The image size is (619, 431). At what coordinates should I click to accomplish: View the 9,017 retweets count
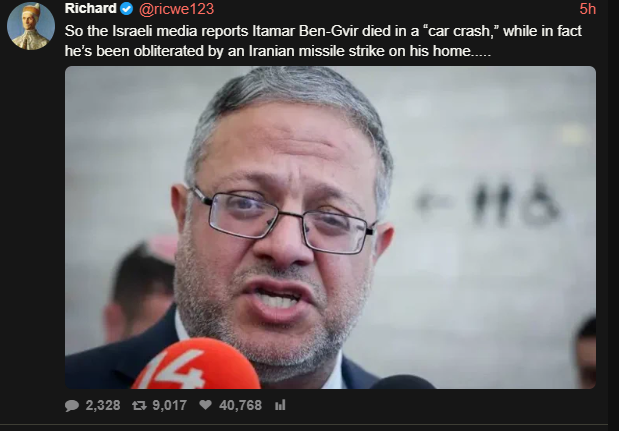[x=169, y=405]
